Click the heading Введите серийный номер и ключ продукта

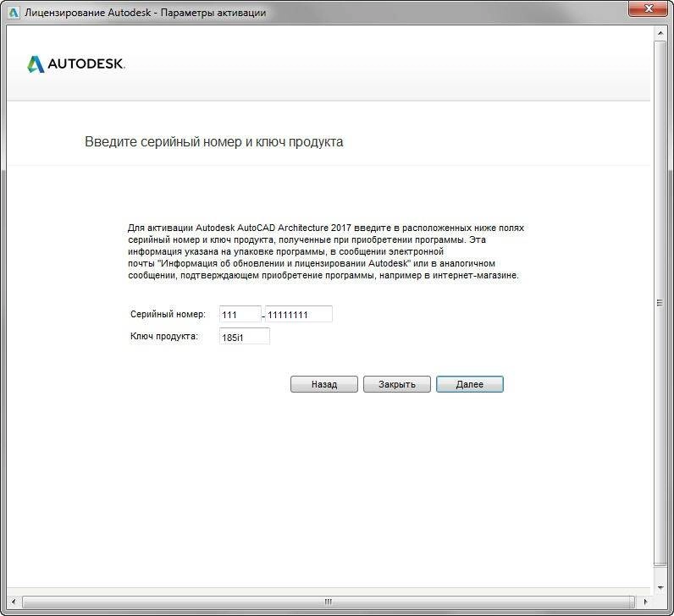click(214, 142)
